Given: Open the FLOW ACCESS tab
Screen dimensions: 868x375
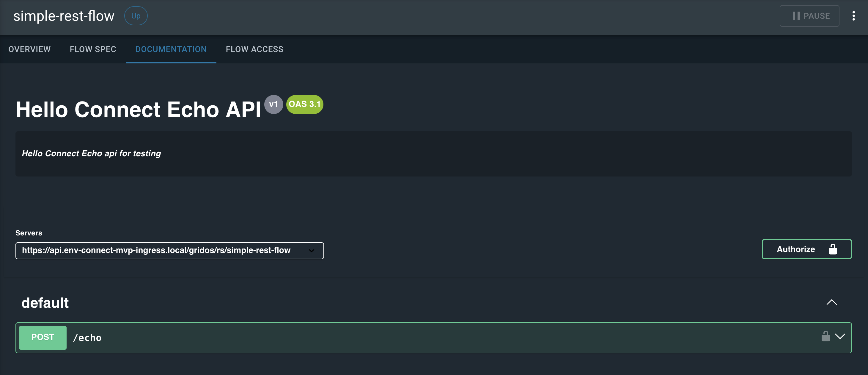Looking at the screenshot, I should coord(254,49).
